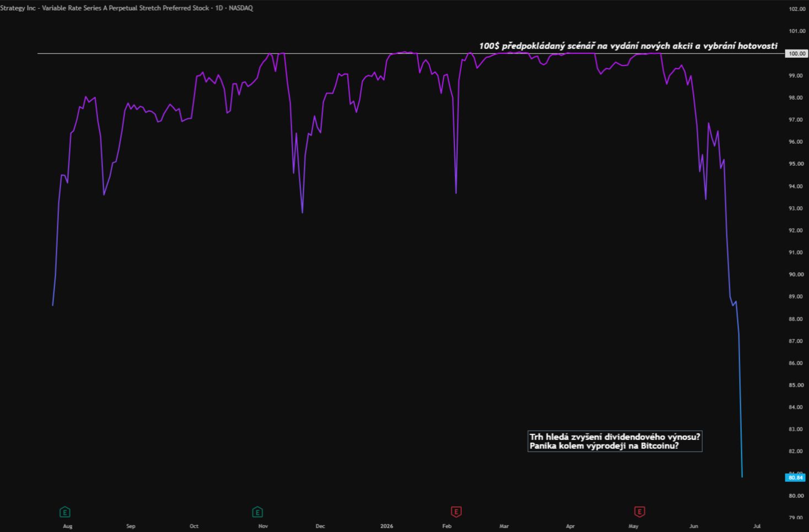809x532 pixels.
Task: Click the Apr label on time axis
Action: click(x=570, y=526)
